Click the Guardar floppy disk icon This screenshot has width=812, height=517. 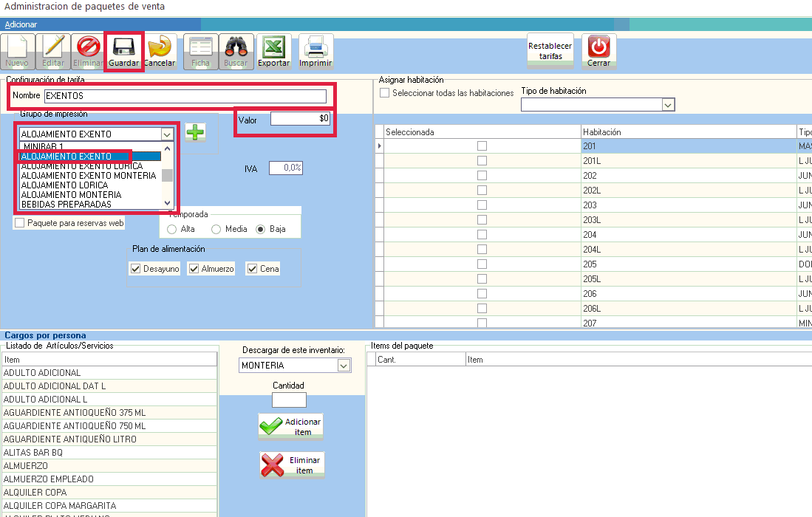tap(123, 48)
